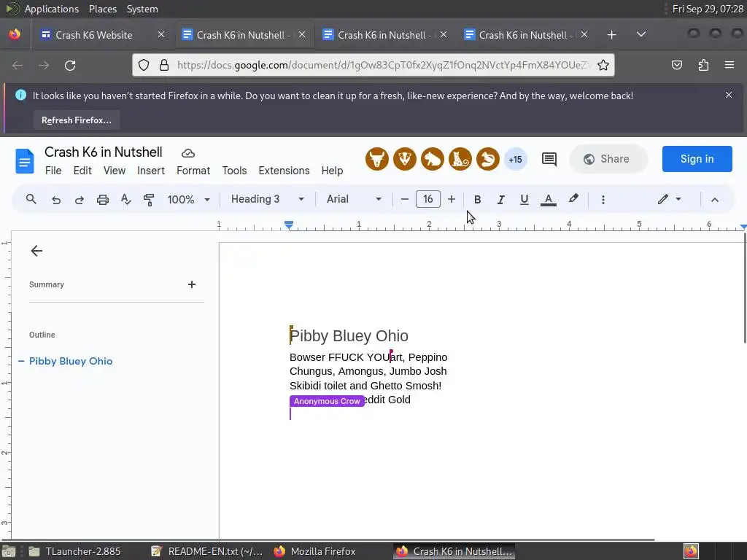This screenshot has height=560, width=747.
Task: Open the tracking protection shield icon
Action: pos(144,65)
